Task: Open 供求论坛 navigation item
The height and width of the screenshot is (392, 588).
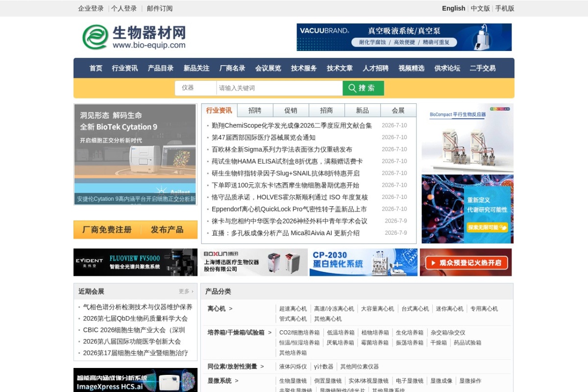Action: coord(447,68)
